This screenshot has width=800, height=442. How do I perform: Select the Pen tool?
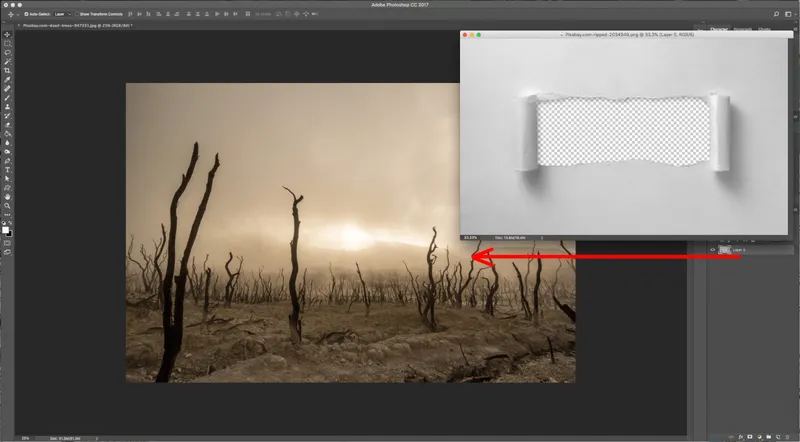7,161
